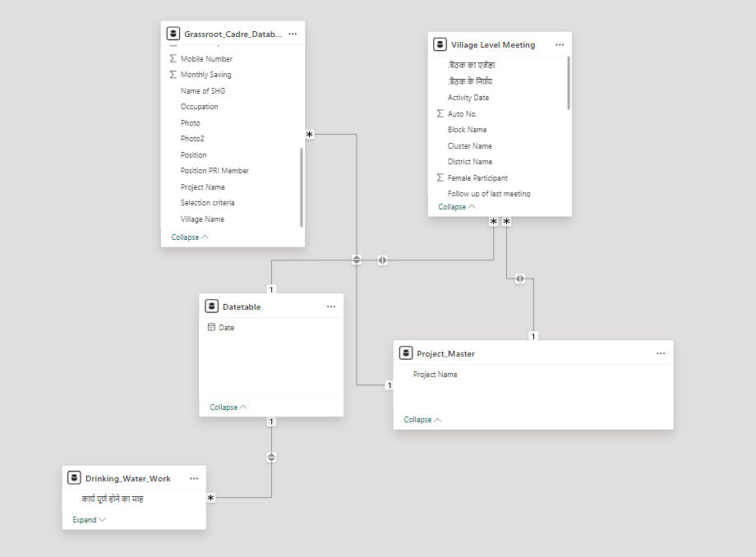
Task: Click the Datetable table storage icon
Action: [212, 306]
